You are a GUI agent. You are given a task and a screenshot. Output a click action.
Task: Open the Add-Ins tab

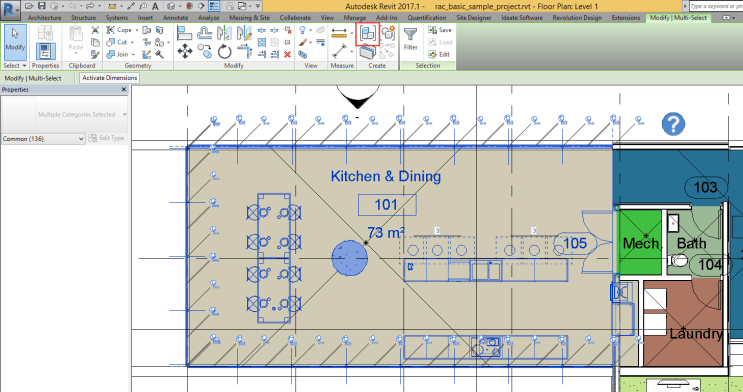(387, 18)
